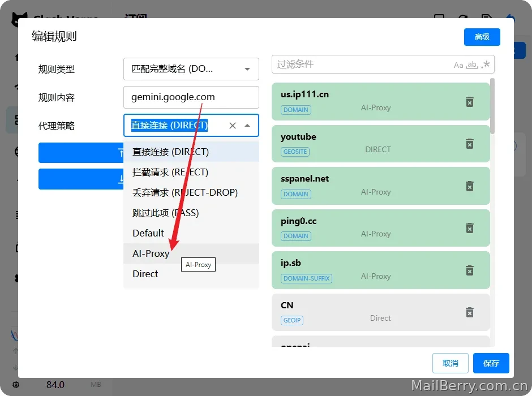Image resolution: width=532 pixels, height=396 pixels.
Task: Select the ping0.cc rule card
Action: (381, 228)
